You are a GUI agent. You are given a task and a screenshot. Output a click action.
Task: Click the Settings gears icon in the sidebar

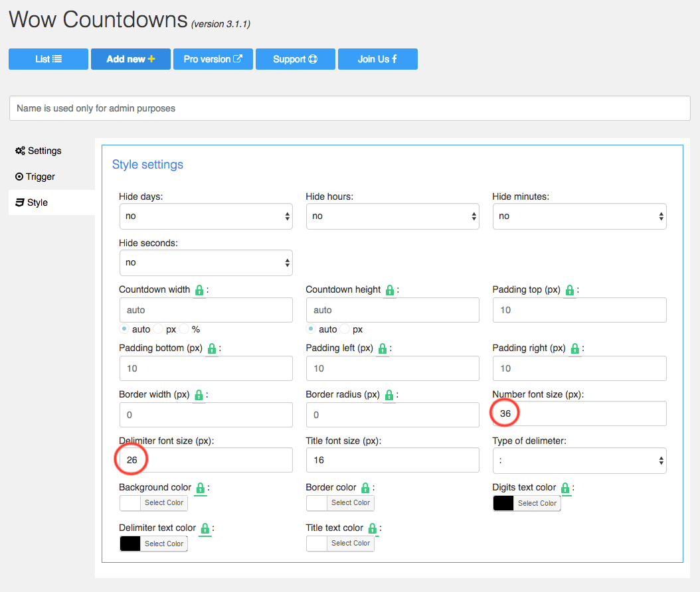pyautogui.click(x=20, y=151)
